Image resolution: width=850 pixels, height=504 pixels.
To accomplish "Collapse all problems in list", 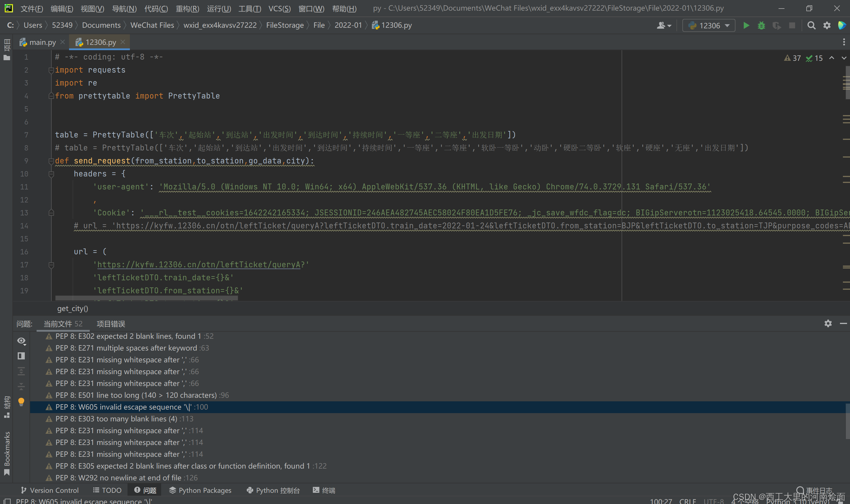I will pos(21,386).
